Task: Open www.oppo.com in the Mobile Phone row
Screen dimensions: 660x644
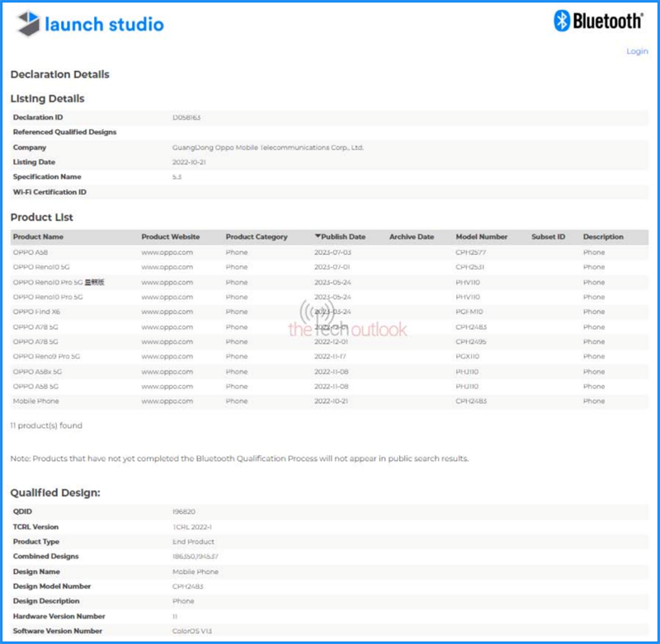Action: [x=167, y=402]
